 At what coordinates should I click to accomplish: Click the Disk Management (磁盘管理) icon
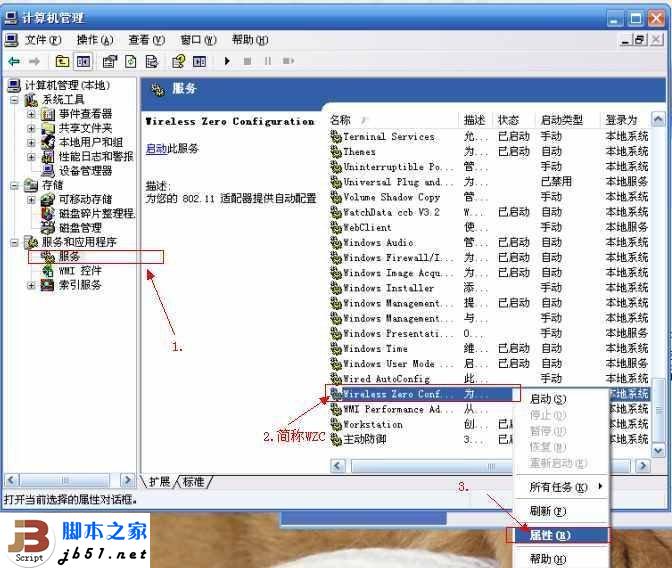tap(48, 227)
